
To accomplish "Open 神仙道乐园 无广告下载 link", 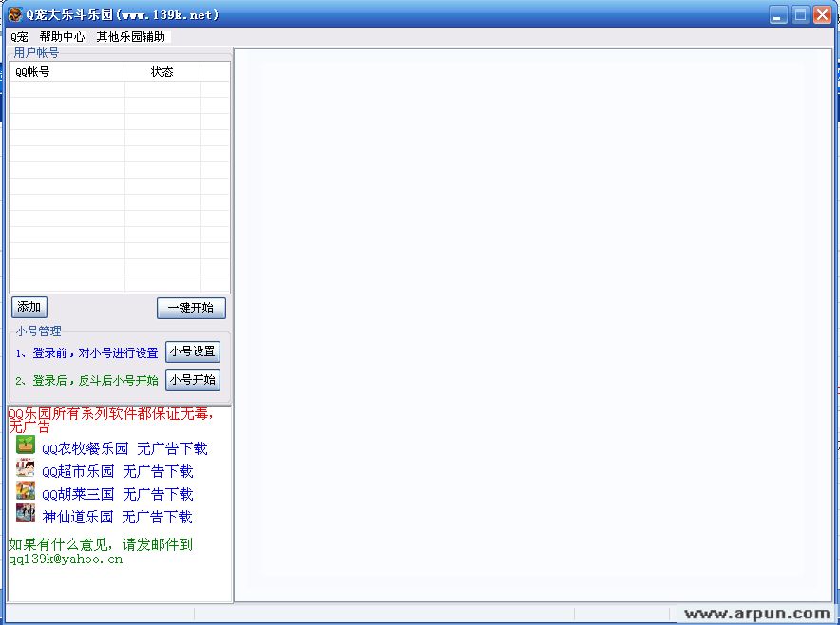I will pos(117,517).
